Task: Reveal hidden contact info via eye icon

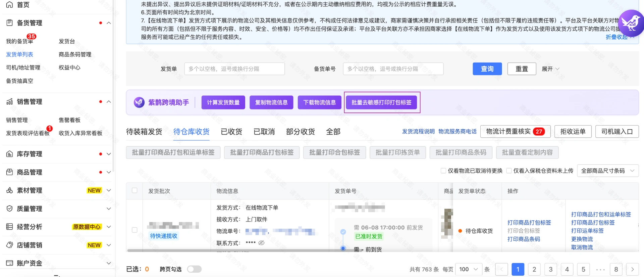Action: click(261, 243)
